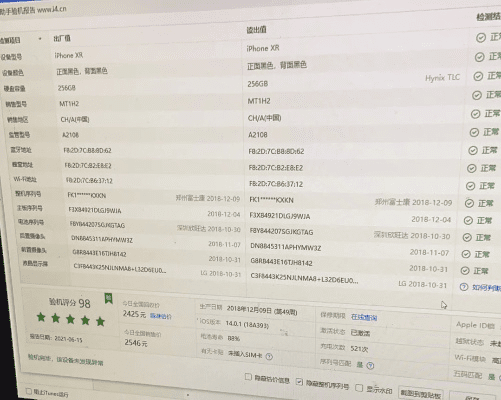Screen dimensions: 501x400
Task: Open the 在线查询 warranty link
Action: point(364,317)
